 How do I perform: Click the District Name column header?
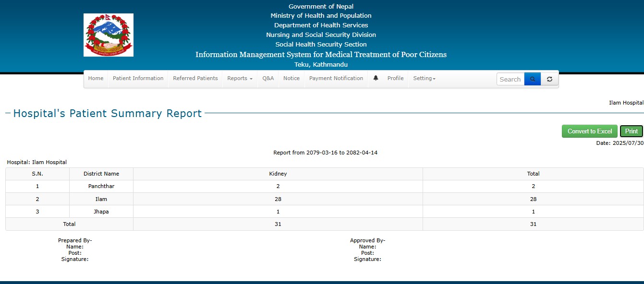point(101,174)
